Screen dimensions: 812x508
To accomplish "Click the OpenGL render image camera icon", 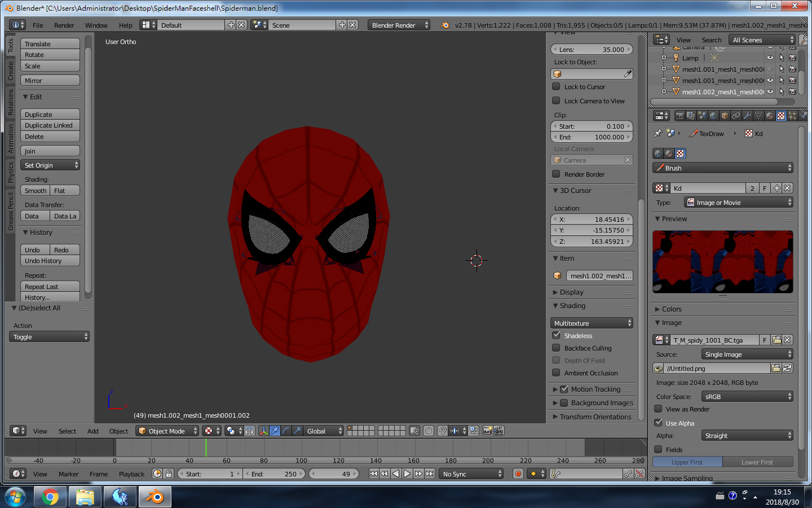I will click(x=488, y=431).
